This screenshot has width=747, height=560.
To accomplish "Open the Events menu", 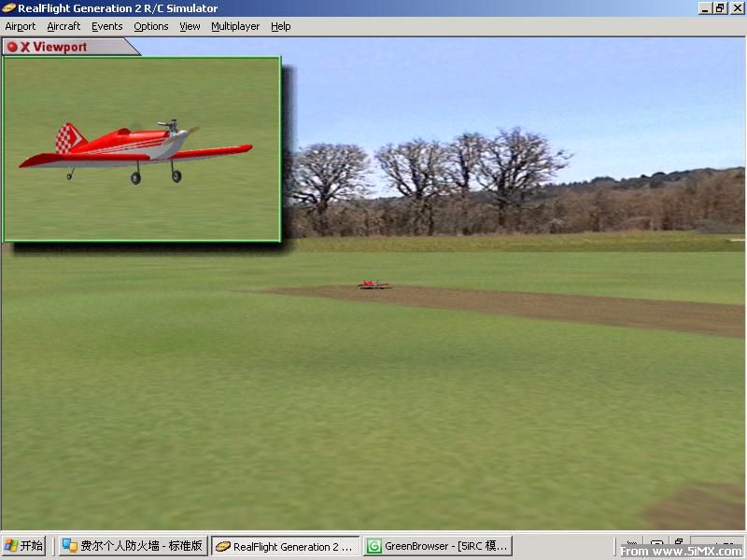I will pos(106,26).
